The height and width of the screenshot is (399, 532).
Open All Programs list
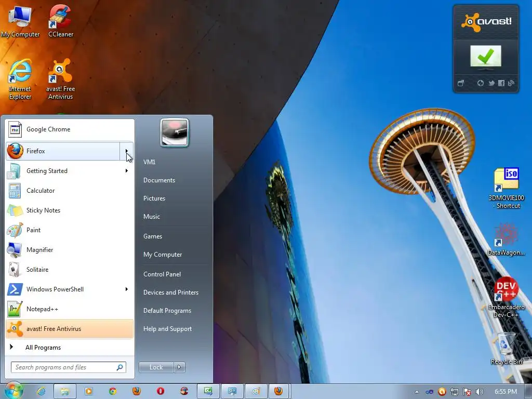click(x=70, y=348)
